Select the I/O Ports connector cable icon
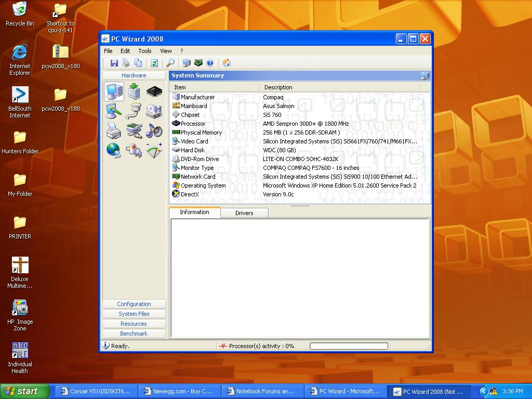 click(135, 111)
